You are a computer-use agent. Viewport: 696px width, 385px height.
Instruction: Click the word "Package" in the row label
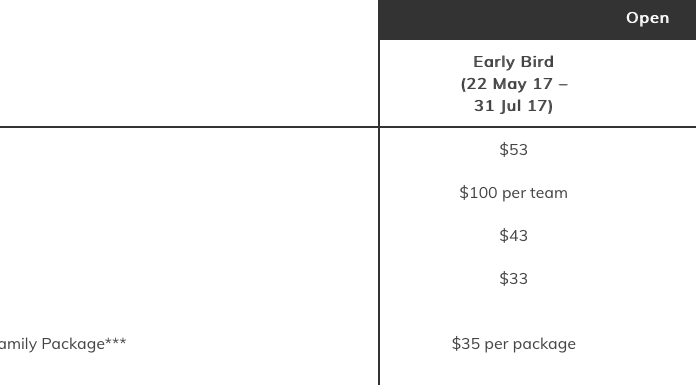[x=73, y=344]
